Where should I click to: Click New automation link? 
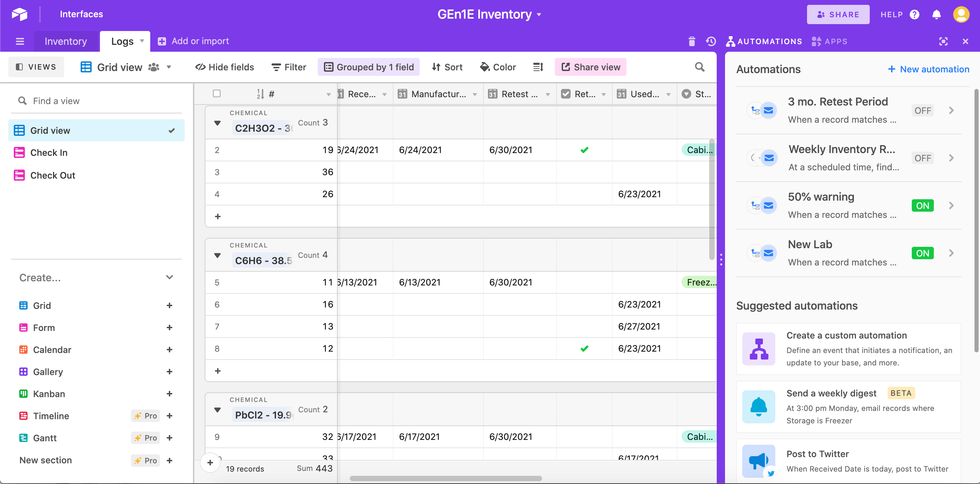coord(928,69)
